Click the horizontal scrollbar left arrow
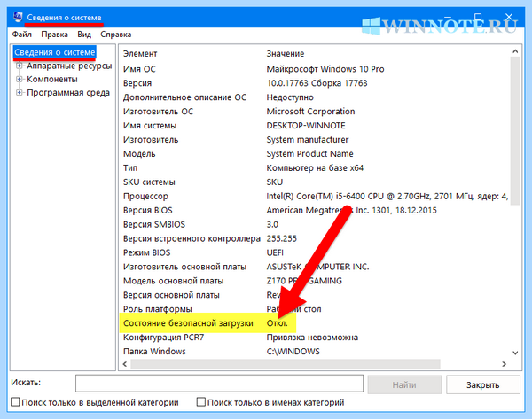532x419 pixels. point(125,364)
